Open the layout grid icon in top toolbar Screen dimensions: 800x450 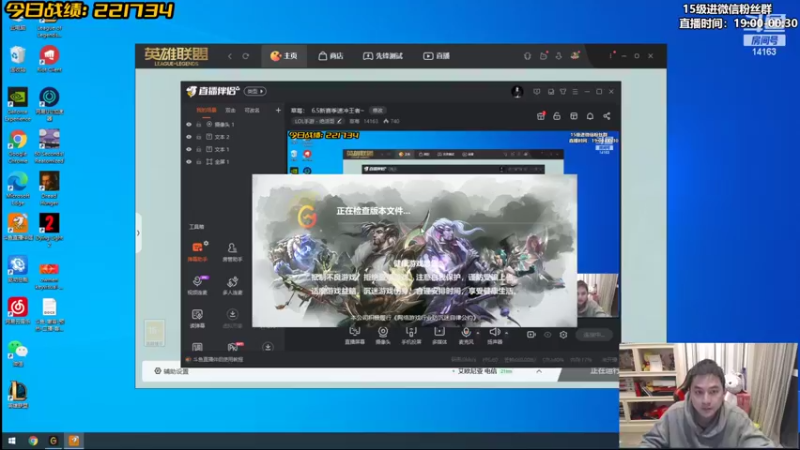pos(574,116)
